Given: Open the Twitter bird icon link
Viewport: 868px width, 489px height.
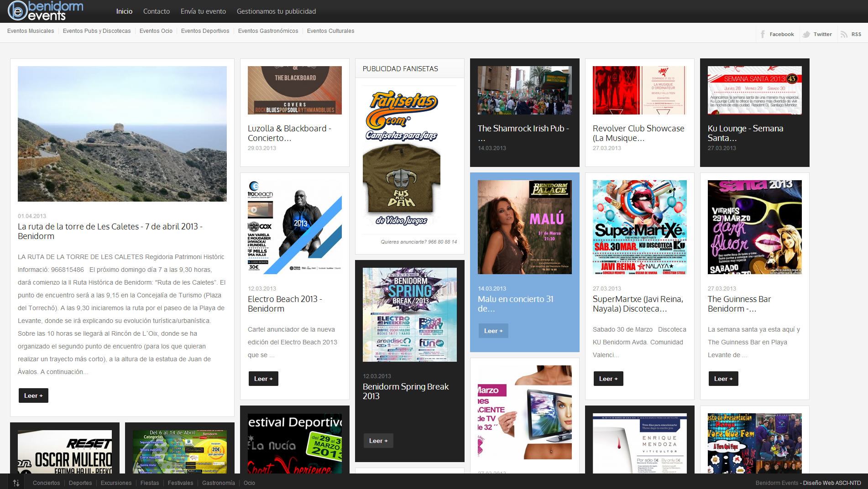Looking at the screenshot, I should click(806, 34).
